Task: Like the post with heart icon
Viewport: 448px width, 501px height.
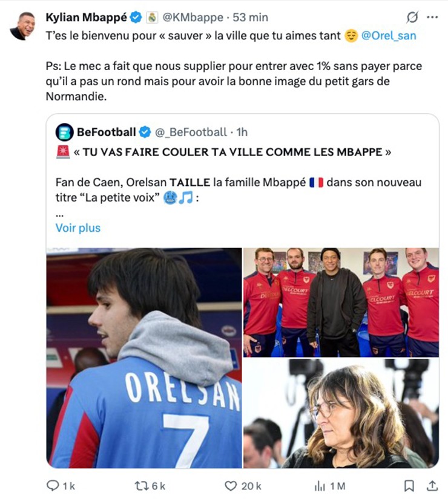Action: [231, 486]
